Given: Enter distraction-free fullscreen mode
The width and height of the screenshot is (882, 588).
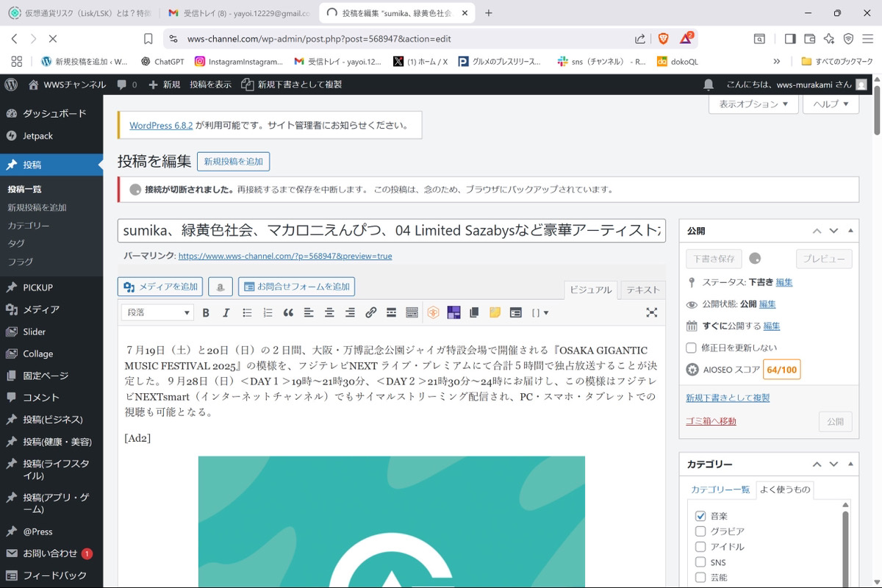Looking at the screenshot, I should 651,312.
